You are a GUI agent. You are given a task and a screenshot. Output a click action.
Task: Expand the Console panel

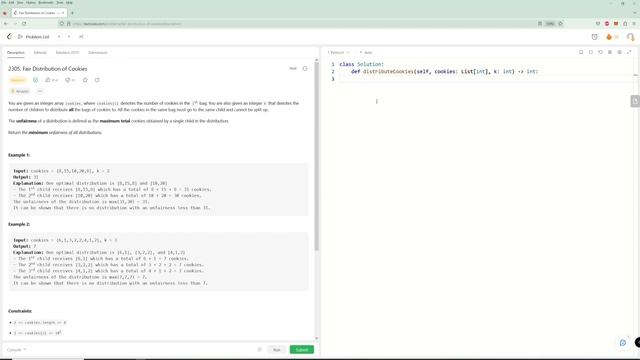click(x=16, y=350)
